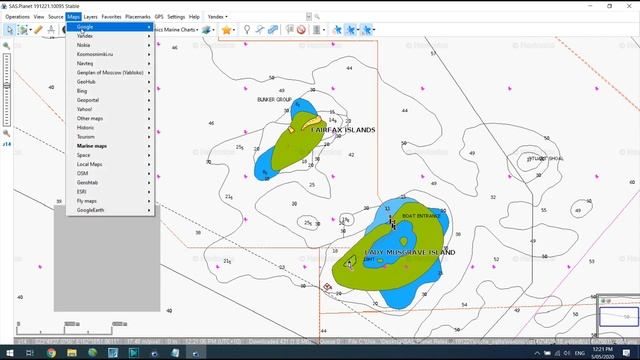Screen dimensions: 640x360
Task: Open the Marine maps submenu
Action: point(110,146)
